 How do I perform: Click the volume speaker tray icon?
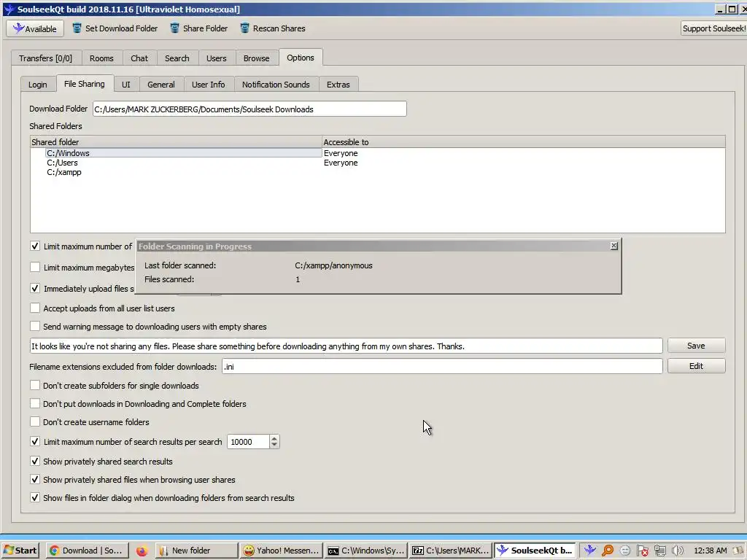tap(677, 551)
